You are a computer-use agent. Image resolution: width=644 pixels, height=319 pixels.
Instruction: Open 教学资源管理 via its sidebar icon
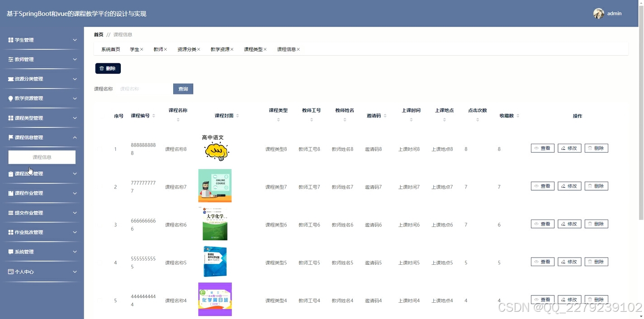click(11, 98)
